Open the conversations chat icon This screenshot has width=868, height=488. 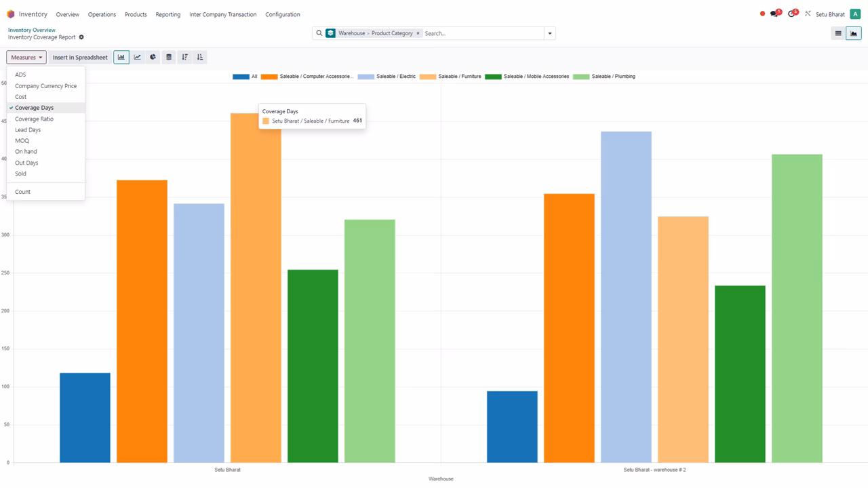(775, 14)
